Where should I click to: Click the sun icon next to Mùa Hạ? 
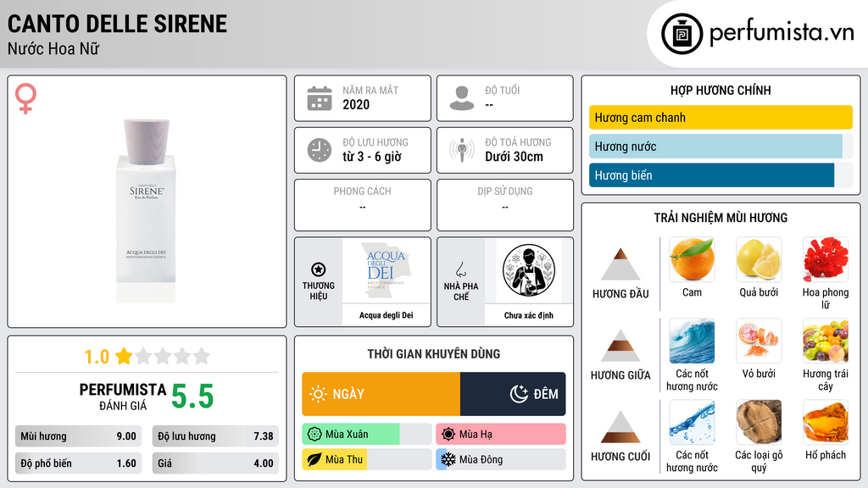pyautogui.click(x=448, y=435)
